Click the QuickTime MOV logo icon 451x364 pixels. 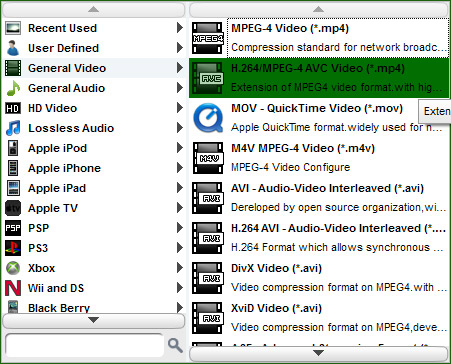208,118
